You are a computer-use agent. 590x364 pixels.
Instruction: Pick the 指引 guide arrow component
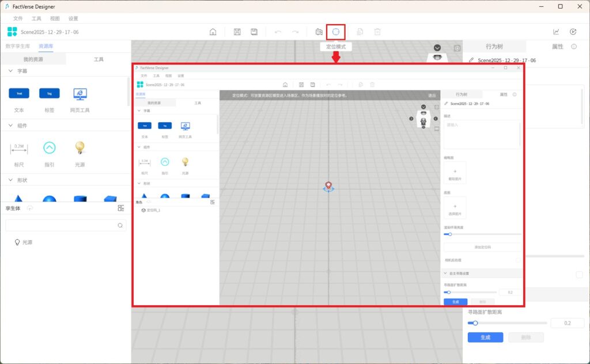[50, 148]
